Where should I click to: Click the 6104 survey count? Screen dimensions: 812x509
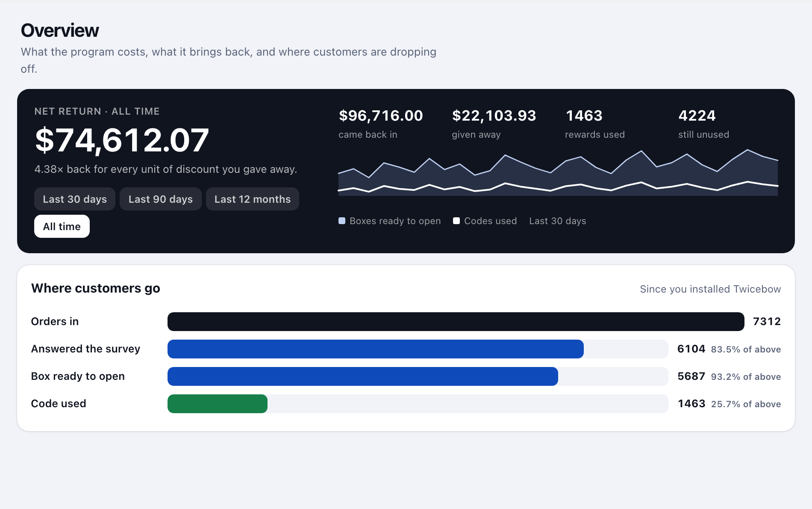click(691, 349)
